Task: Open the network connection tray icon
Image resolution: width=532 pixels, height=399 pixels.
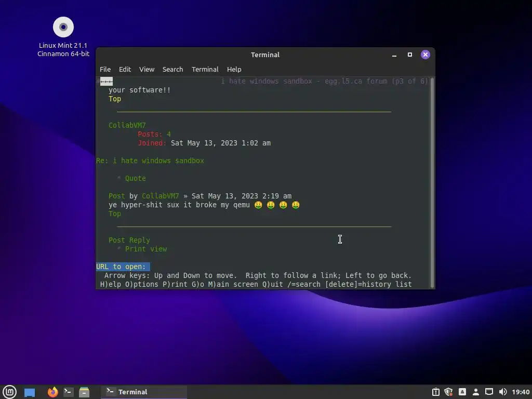Action: [489, 392]
